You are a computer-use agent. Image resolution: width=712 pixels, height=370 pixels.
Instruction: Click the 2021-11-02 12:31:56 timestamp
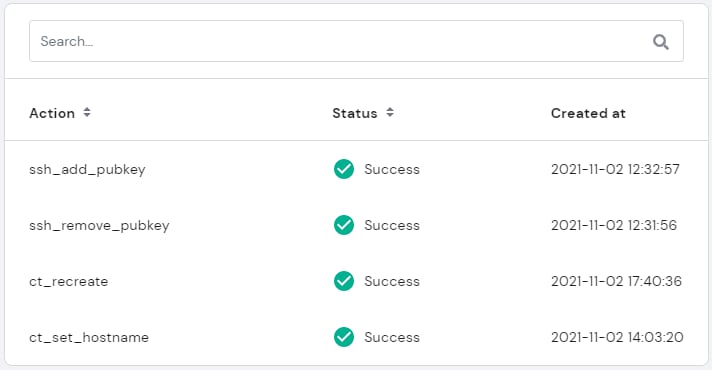[614, 225]
